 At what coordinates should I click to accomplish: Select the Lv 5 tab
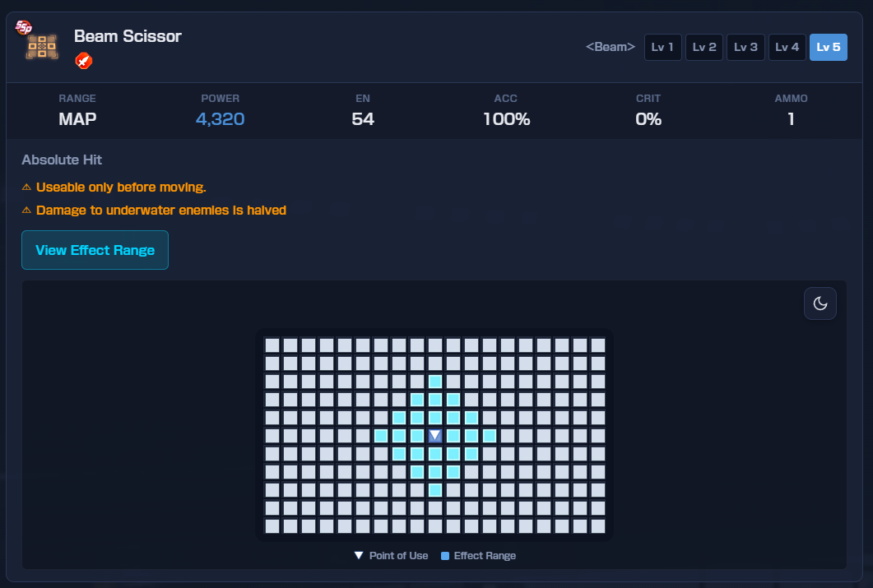[828, 47]
